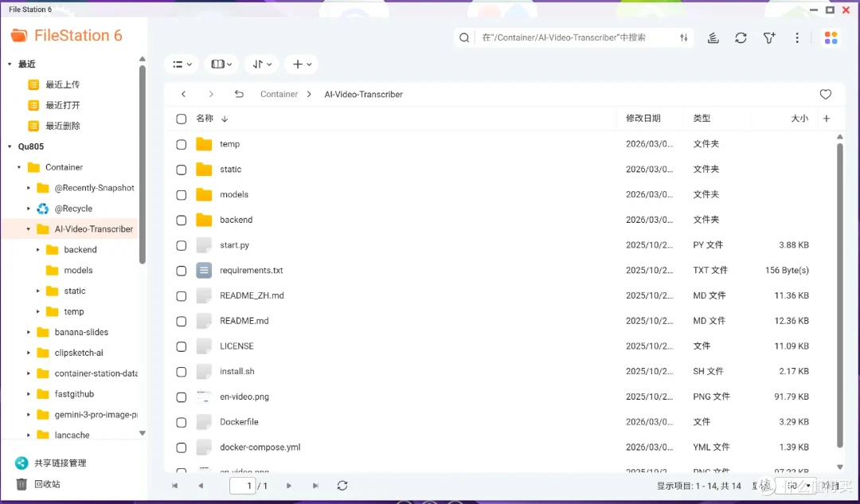
Task: Click the file list vertical scrollbar
Action: tap(840, 296)
